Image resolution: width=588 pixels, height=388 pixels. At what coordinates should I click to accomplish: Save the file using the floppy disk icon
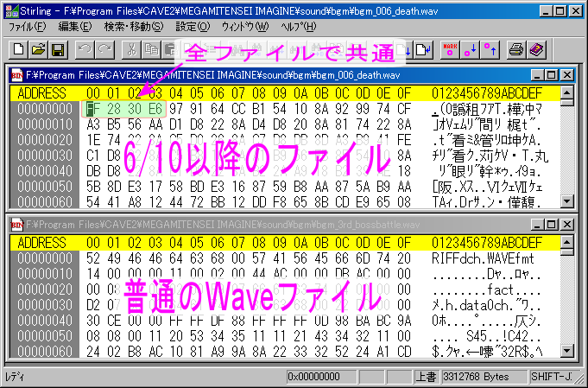click(57, 49)
